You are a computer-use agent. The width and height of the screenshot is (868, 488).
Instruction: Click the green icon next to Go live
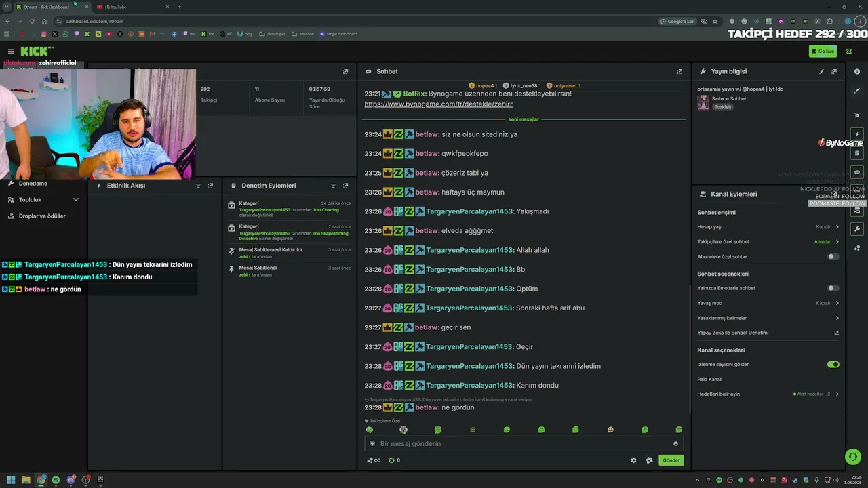(x=849, y=51)
